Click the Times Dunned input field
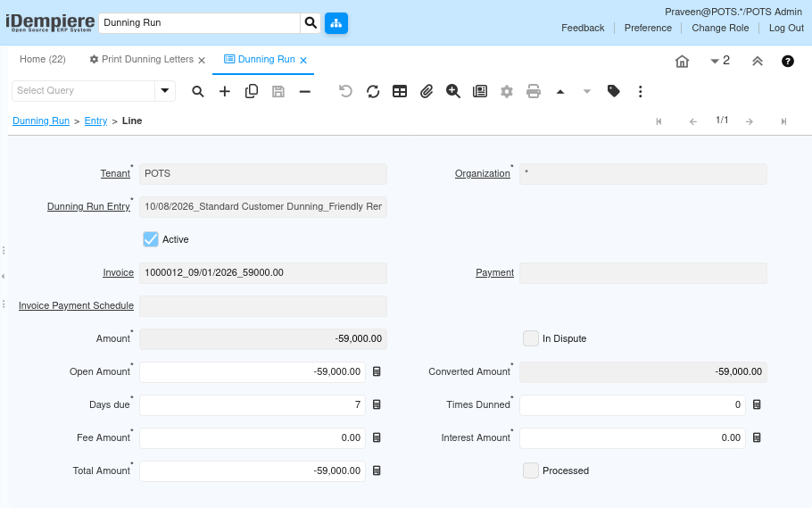812x508 pixels. point(633,404)
